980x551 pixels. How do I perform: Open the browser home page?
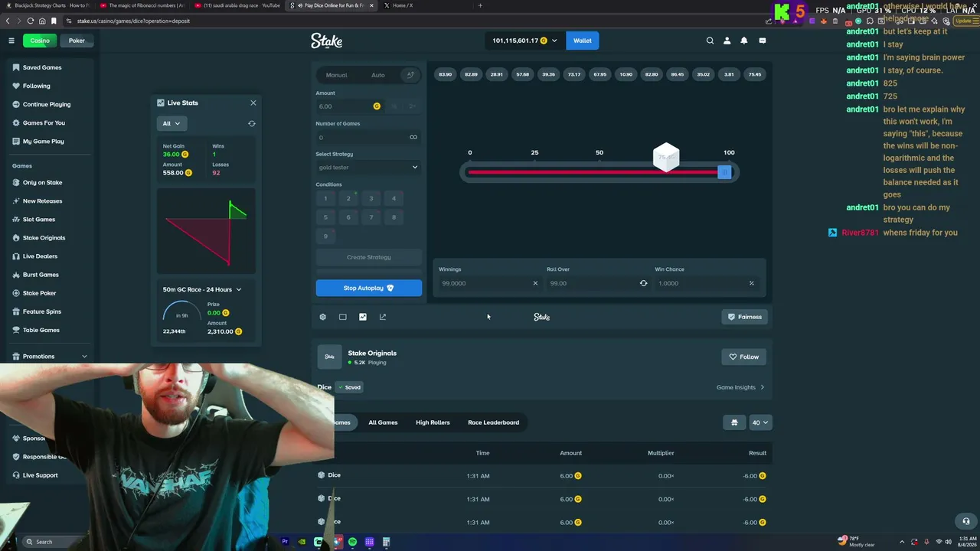coord(42,21)
